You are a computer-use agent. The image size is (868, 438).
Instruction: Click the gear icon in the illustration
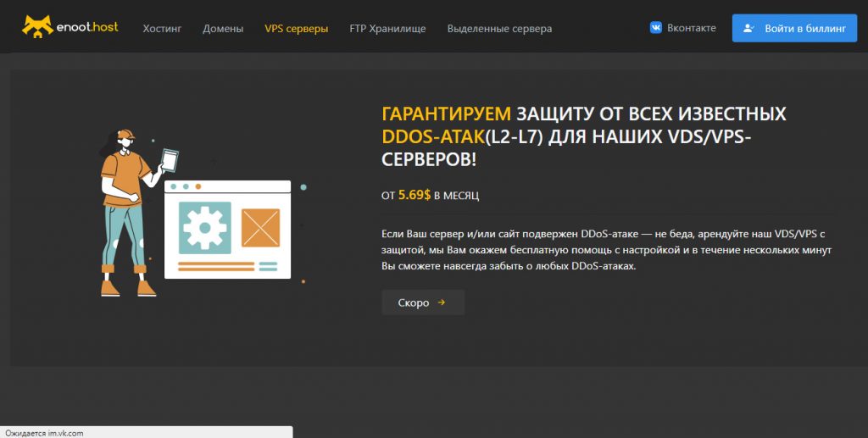coord(204,226)
